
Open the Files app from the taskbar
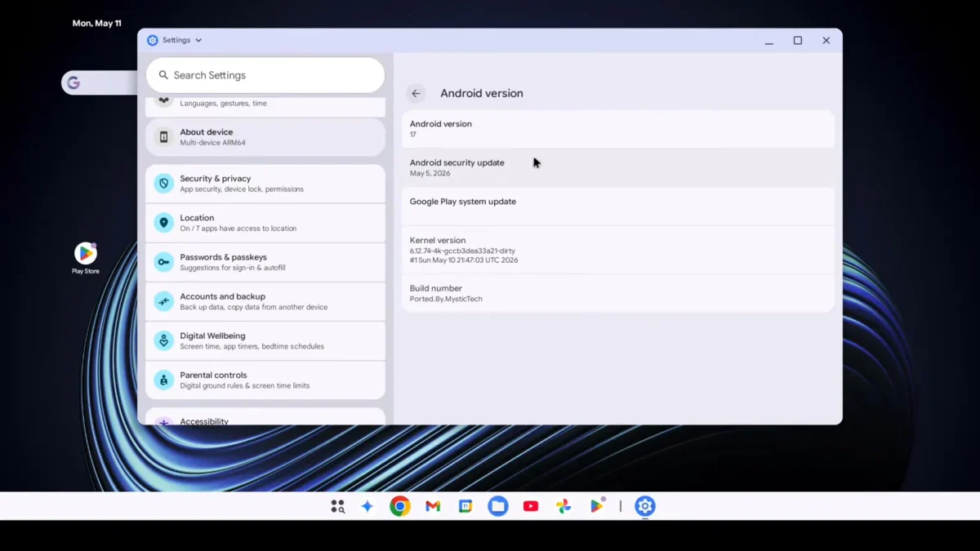[498, 506]
